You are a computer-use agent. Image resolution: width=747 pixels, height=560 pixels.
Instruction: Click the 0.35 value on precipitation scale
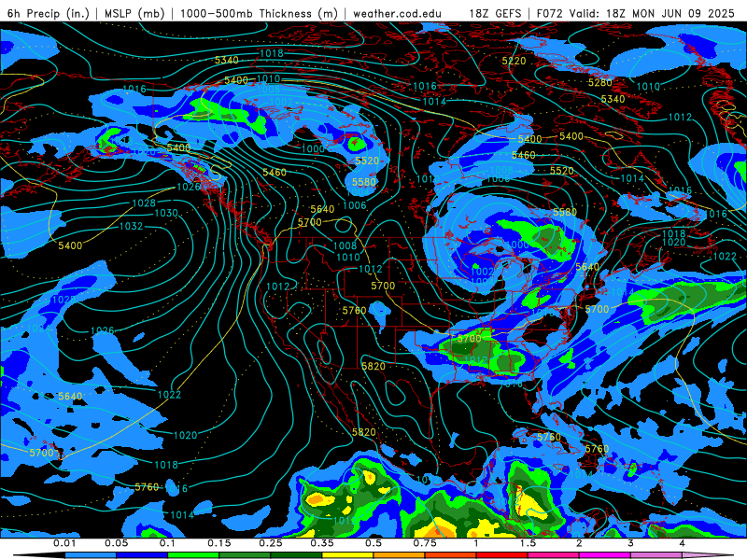click(x=322, y=543)
